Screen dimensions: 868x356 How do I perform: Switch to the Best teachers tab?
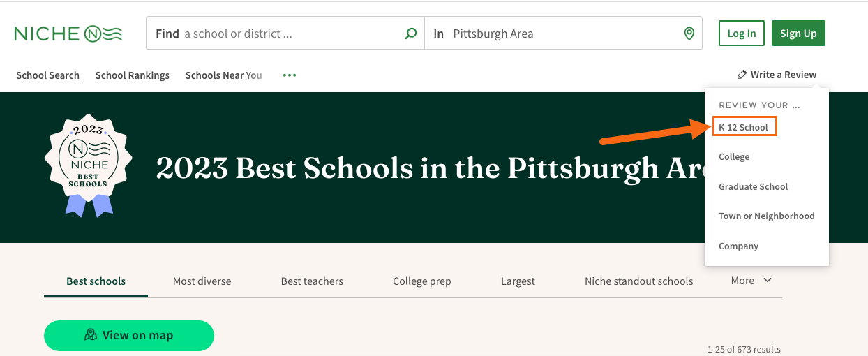coord(312,281)
